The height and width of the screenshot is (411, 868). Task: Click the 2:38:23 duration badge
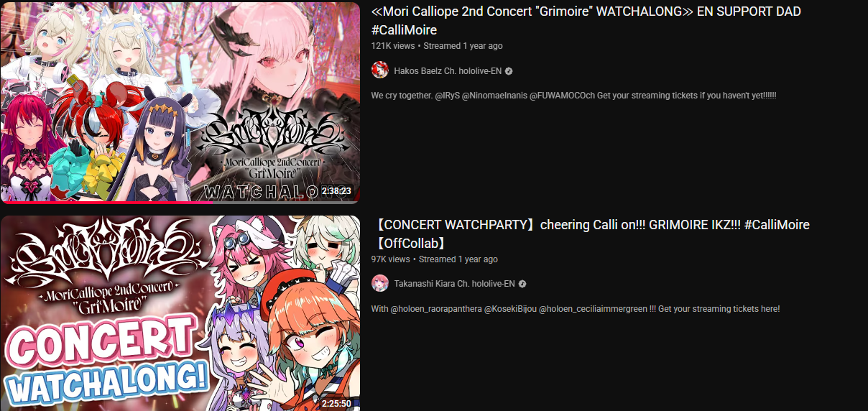coord(336,191)
